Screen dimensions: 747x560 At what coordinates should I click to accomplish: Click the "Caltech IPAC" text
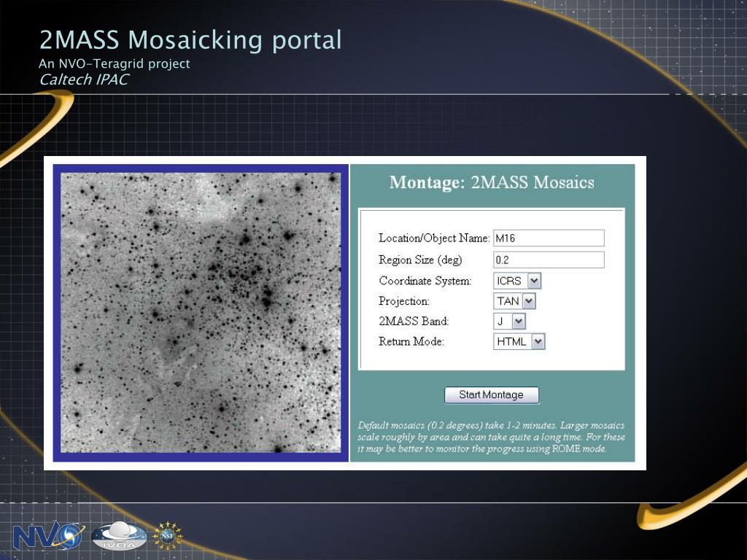pyautogui.click(x=84, y=79)
